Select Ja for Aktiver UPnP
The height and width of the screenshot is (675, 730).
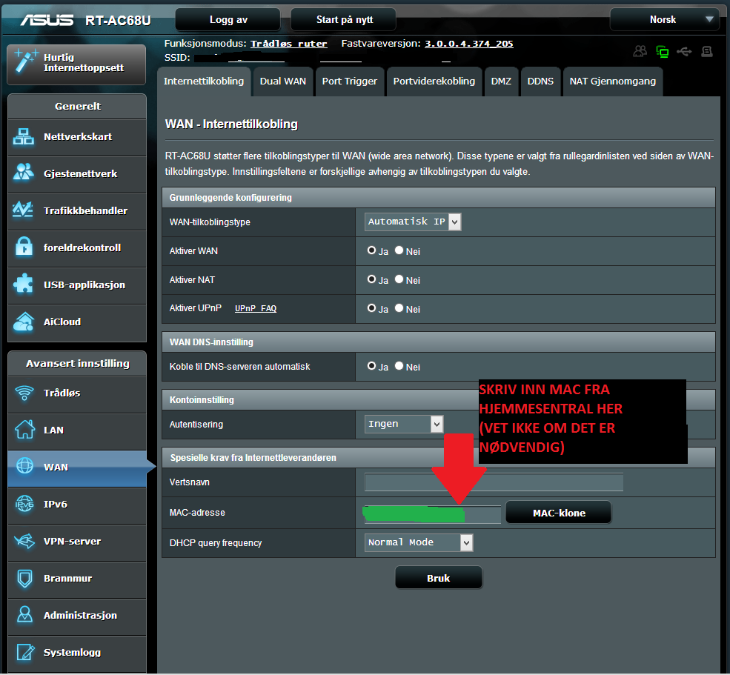371,308
